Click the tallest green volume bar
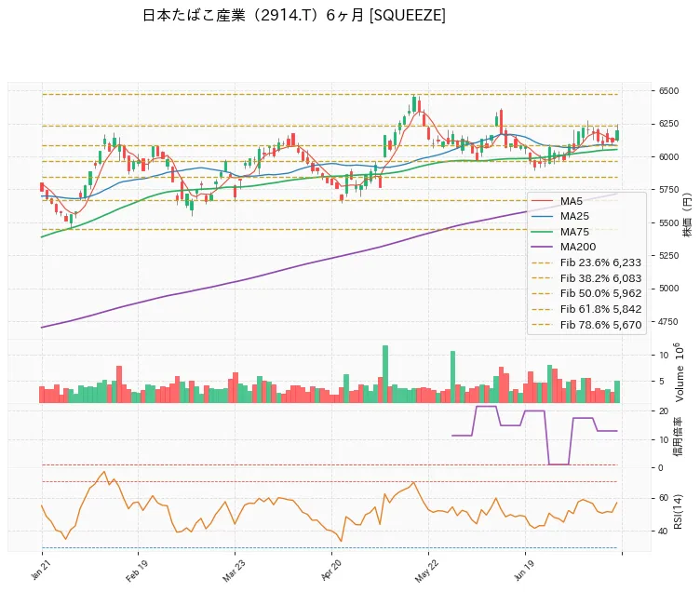The image size is (700, 592). click(x=385, y=374)
